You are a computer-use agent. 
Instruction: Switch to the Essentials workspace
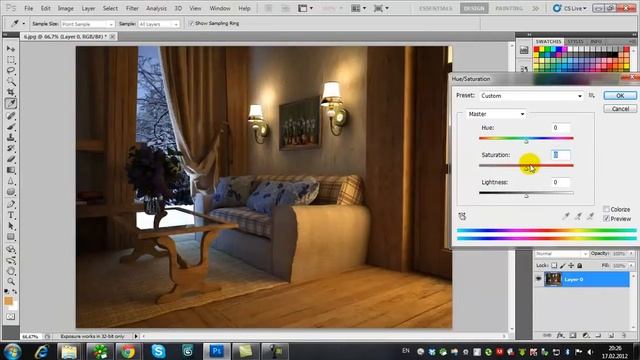coord(435,8)
